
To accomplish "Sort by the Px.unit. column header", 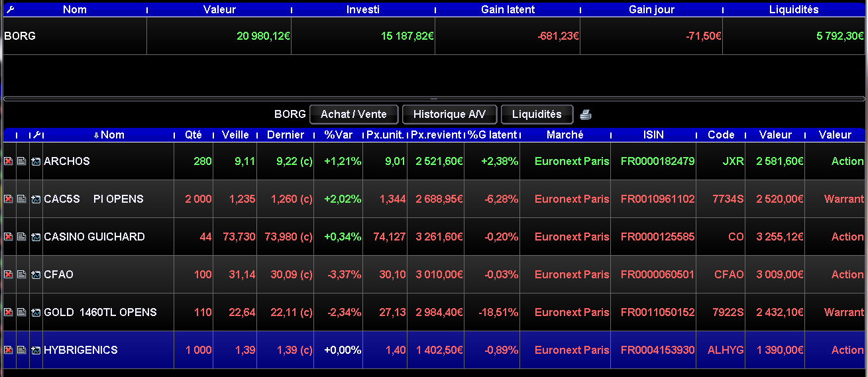I will pos(385,135).
